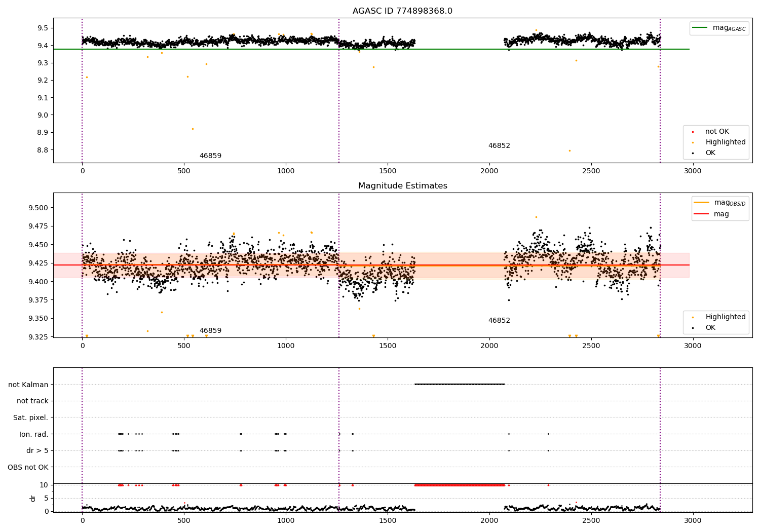
Task: Click x-tick "3000" under the top plot
Action: click(693, 171)
